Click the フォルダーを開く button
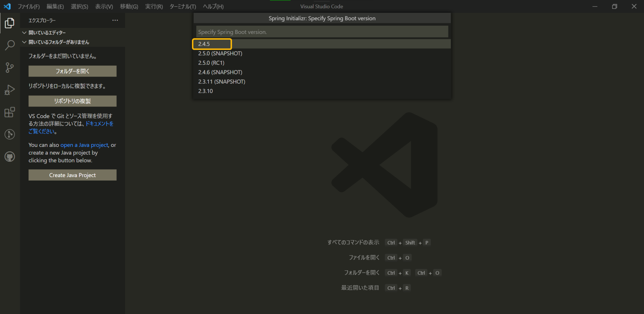The width and height of the screenshot is (644, 314). (72, 71)
